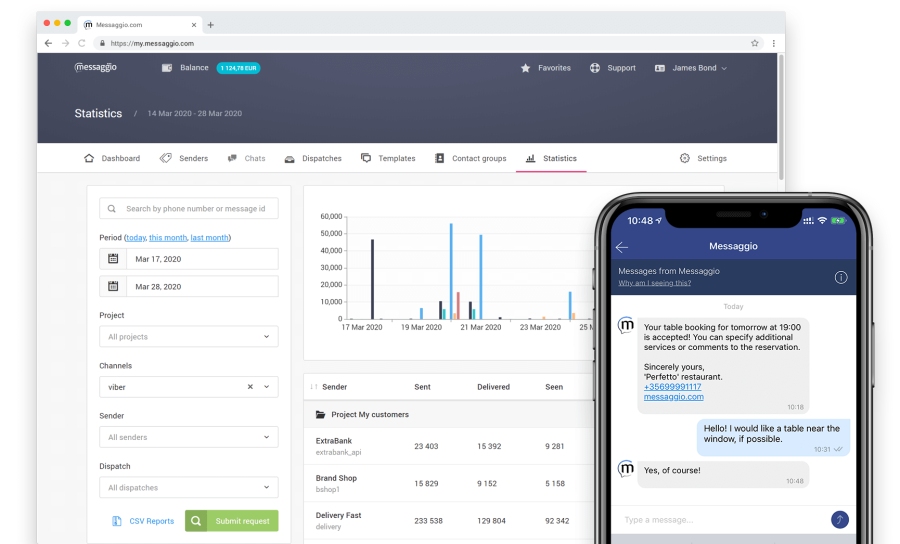Tap the back arrow in phone Messaggio chat
Image resolution: width=900 pixels, height=544 pixels.
pyautogui.click(x=622, y=247)
